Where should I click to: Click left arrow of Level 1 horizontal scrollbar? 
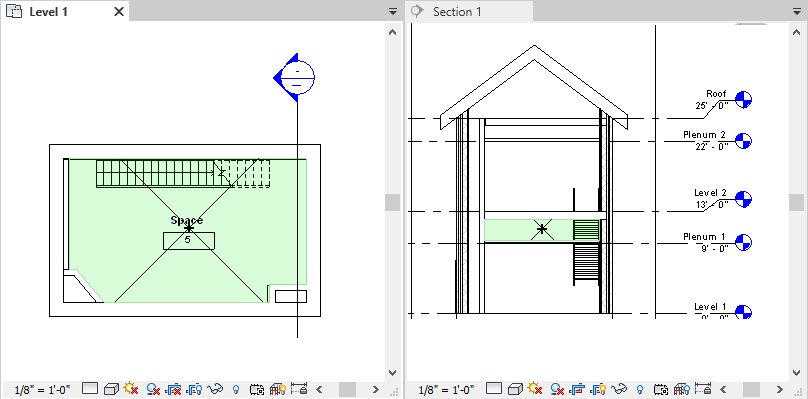[x=319, y=389]
